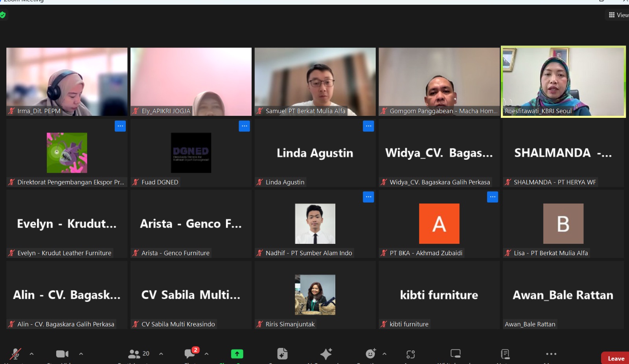Image resolution: width=629 pixels, height=364 pixels.
Task: Expand chat options arrow
Action: coord(206,354)
